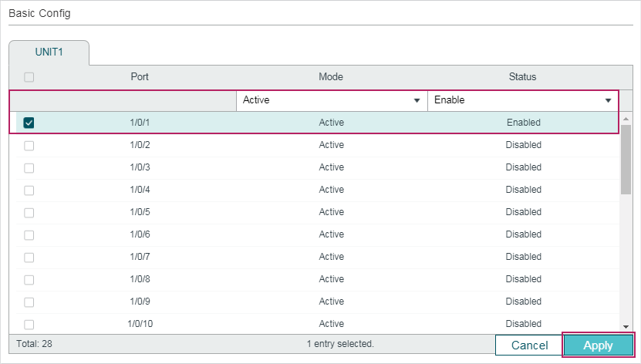The height and width of the screenshot is (364, 641).
Task: Select the row for port 1/0/4
Action: [x=318, y=190]
